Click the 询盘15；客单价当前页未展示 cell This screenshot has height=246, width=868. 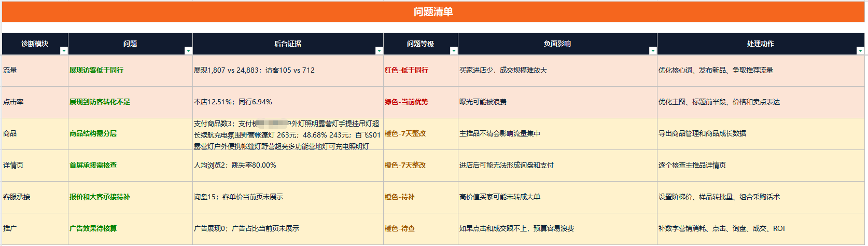click(288, 197)
